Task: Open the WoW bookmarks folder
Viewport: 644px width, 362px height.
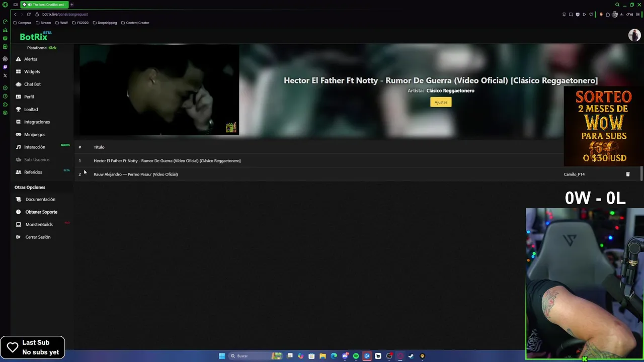Action: click(61, 23)
